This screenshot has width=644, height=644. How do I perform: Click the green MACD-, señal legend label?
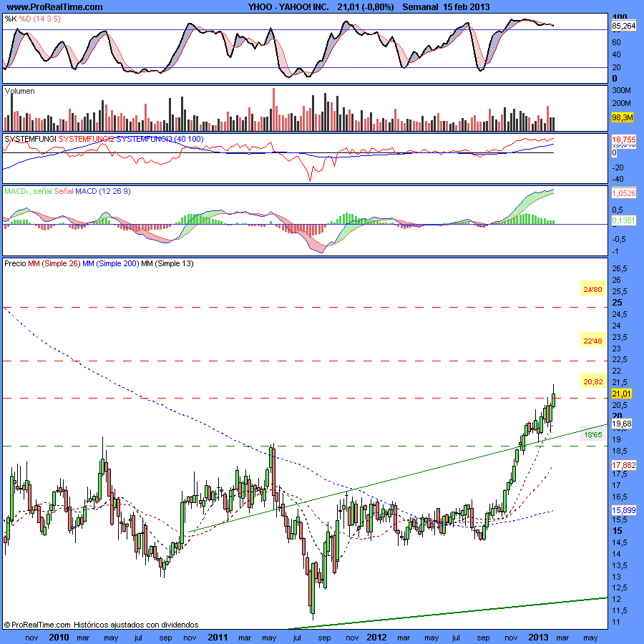[x=29, y=191]
